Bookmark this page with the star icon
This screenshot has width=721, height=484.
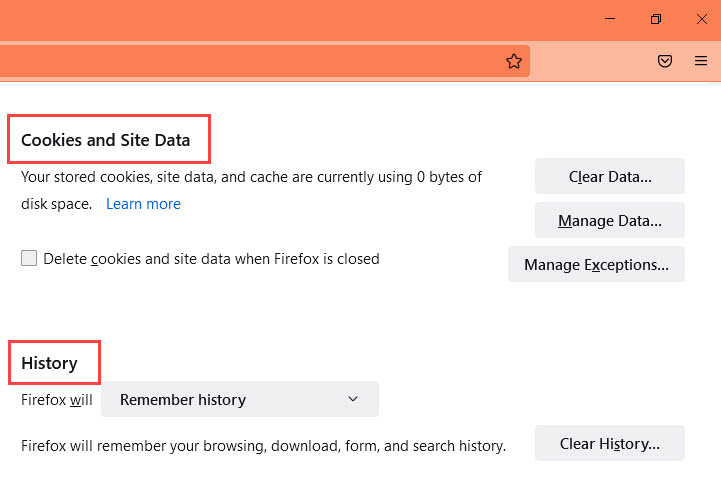click(514, 61)
